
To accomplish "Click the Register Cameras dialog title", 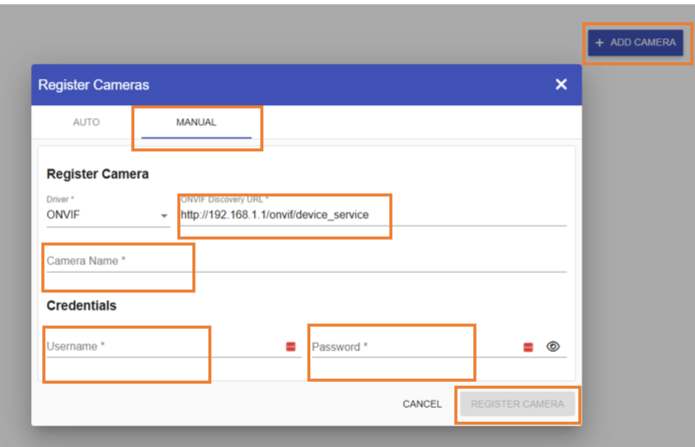I will (93, 85).
